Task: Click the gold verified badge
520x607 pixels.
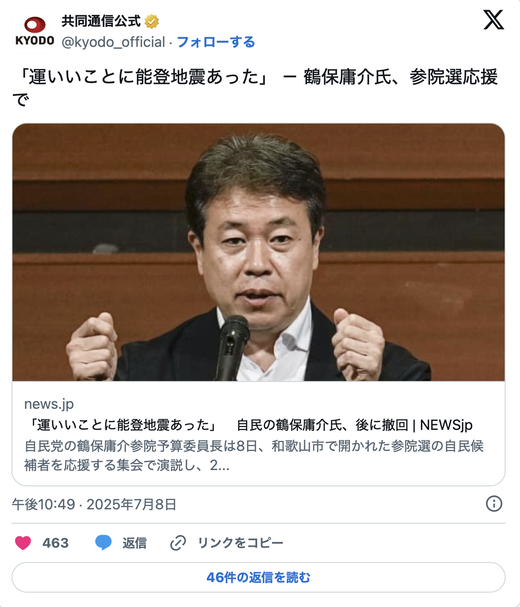Action: coord(151,21)
